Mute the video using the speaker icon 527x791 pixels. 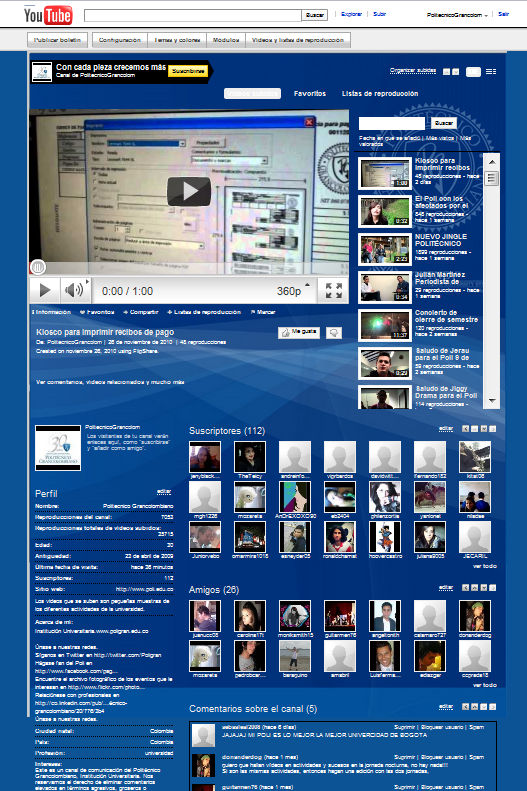[75, 290]
